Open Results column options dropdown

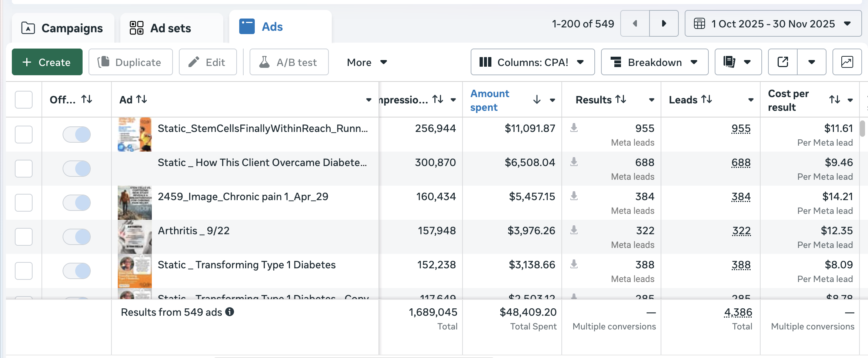652,100
